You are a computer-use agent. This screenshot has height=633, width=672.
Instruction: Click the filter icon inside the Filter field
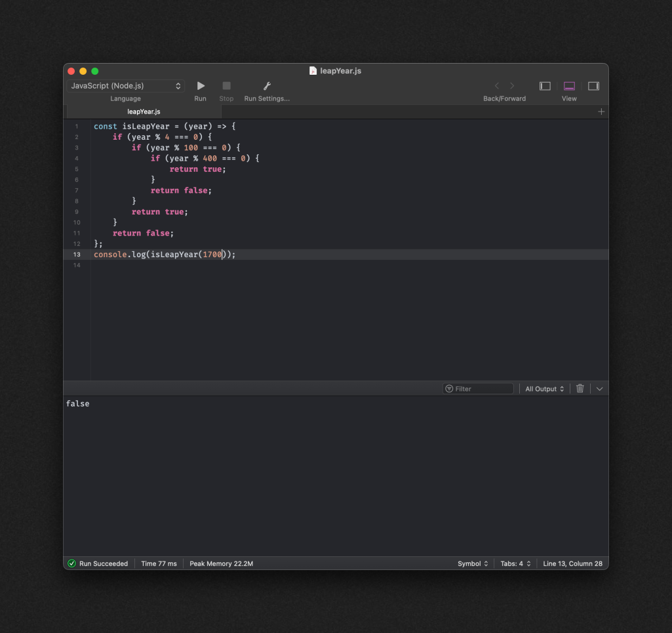(449, 388)
